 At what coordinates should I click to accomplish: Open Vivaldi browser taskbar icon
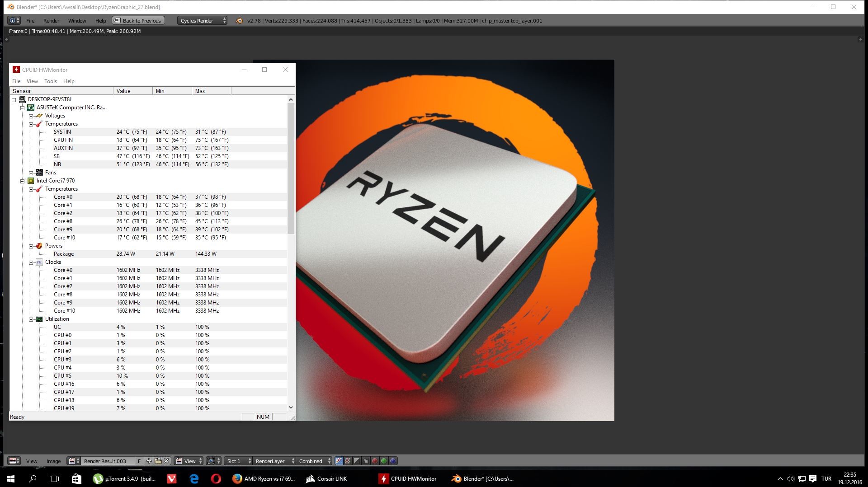tap(172, 478)
